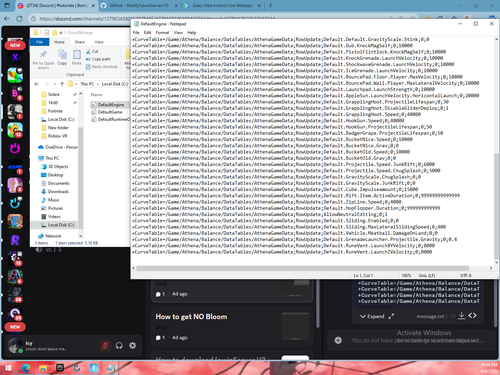The image size is (500, 375).
Task: Download the message.txt attachment
Action: click(461, 315)
